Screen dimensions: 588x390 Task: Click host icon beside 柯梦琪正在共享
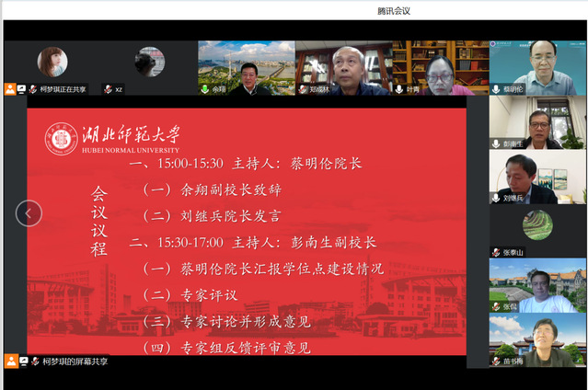(10, 89)
